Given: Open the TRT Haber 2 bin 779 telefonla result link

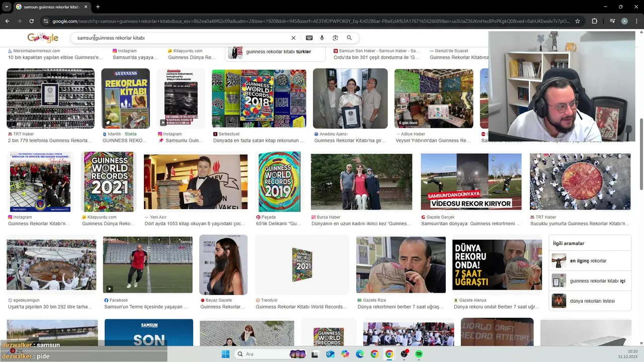Looking at the screenshot, I should 50,141.
